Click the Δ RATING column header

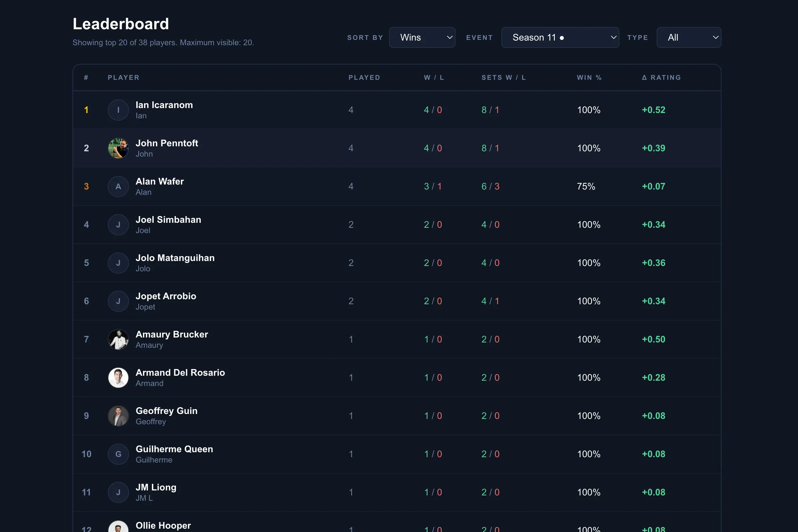click(662, 77)
